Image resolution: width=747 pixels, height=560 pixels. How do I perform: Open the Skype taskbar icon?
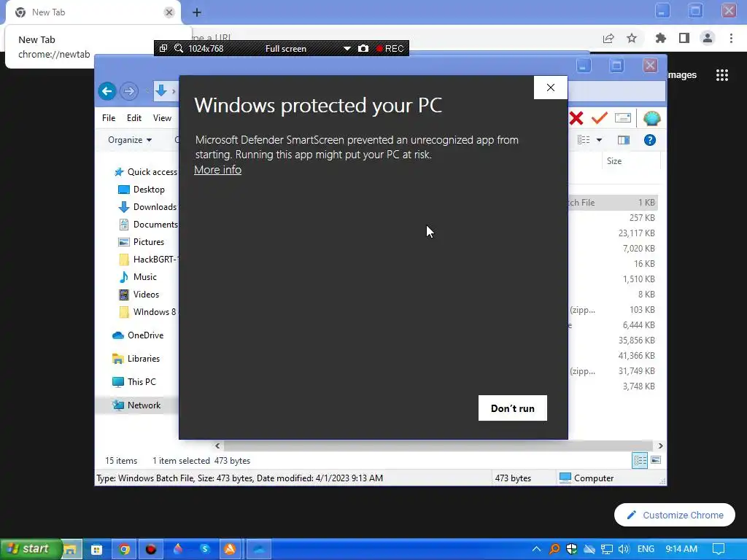point(205,550)
